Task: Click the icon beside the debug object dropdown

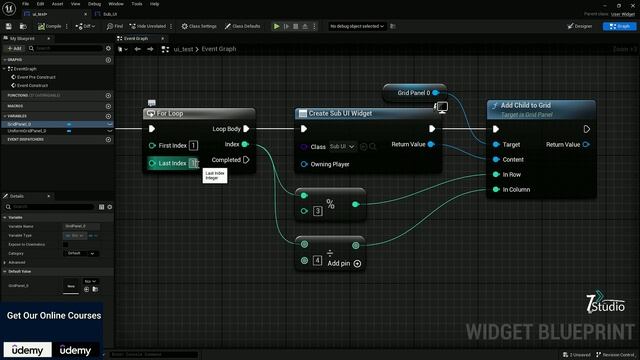Action: pos(393,26)
